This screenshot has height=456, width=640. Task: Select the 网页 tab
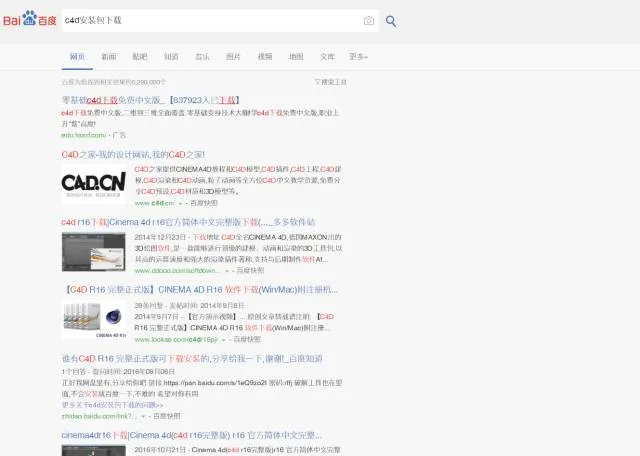point(77,56)
